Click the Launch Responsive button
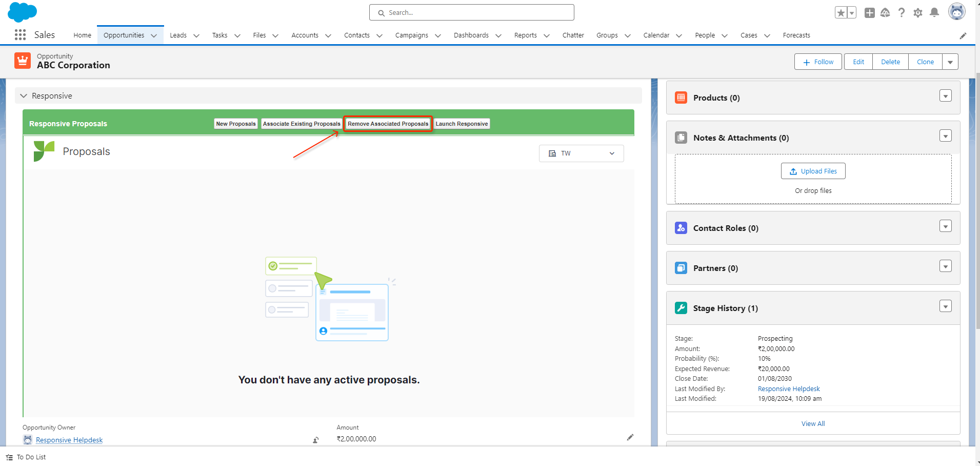Viewport: 980px width, 466px height. tap(462, 124)
